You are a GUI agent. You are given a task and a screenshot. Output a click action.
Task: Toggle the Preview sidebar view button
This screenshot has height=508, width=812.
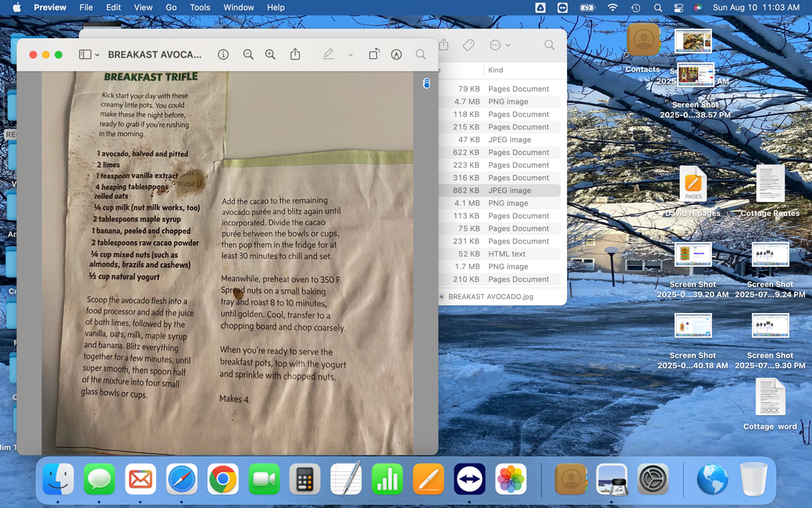85,55
